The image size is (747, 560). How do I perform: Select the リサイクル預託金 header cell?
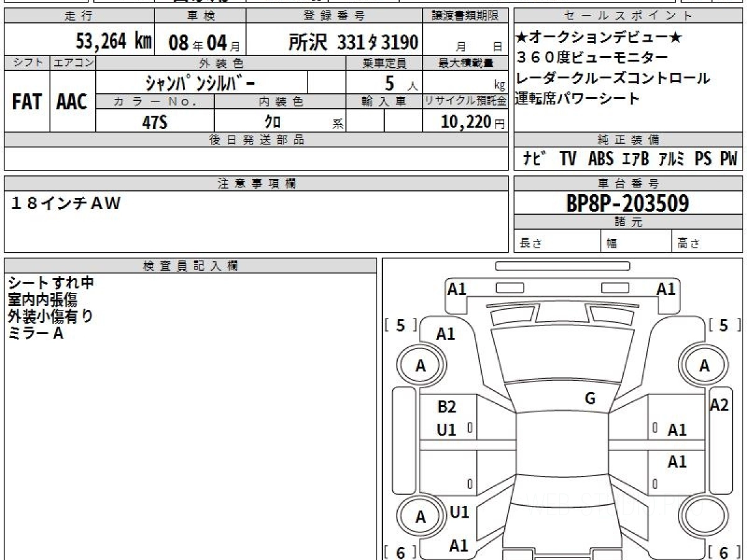[x=466, y=102]
